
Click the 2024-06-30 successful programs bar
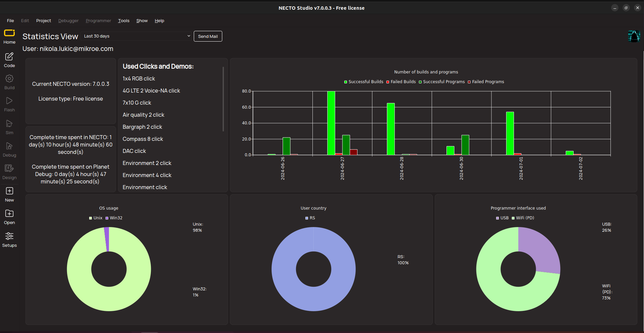(x=465, y=145)
